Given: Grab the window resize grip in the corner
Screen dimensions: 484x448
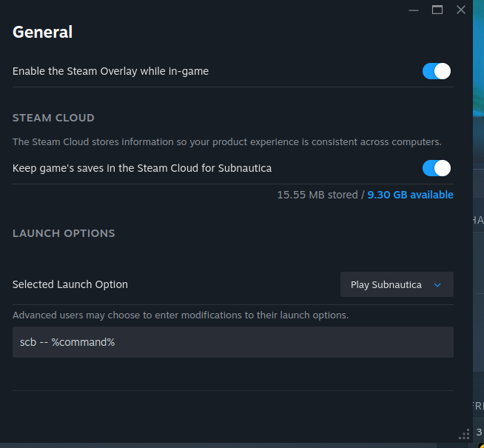Looking at the screenshot, I should point(464,435).
